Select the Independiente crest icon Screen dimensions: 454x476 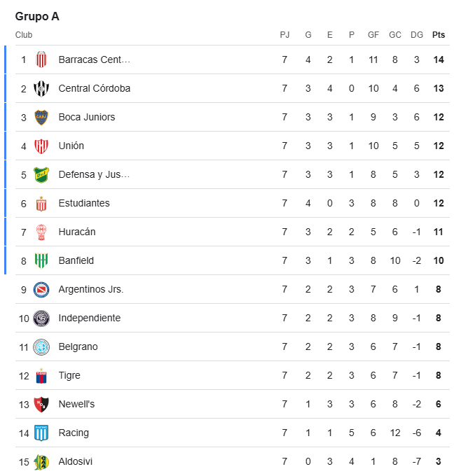coord(41,318)
